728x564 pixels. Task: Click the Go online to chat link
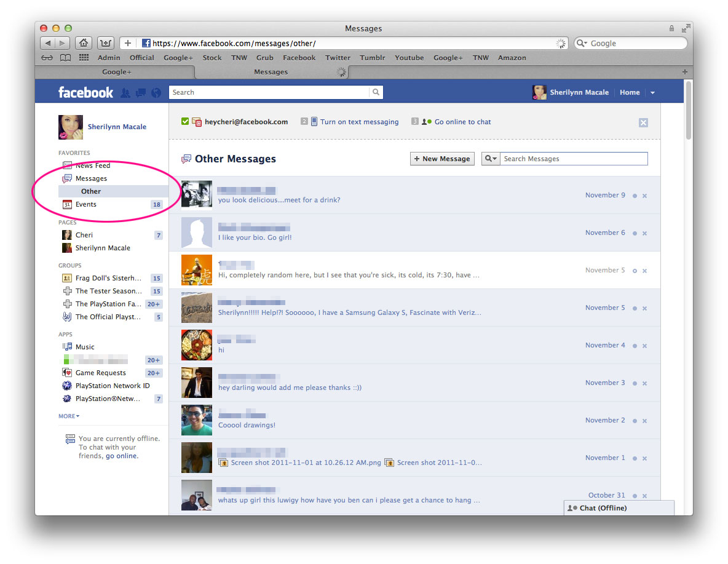coord(462,122)
